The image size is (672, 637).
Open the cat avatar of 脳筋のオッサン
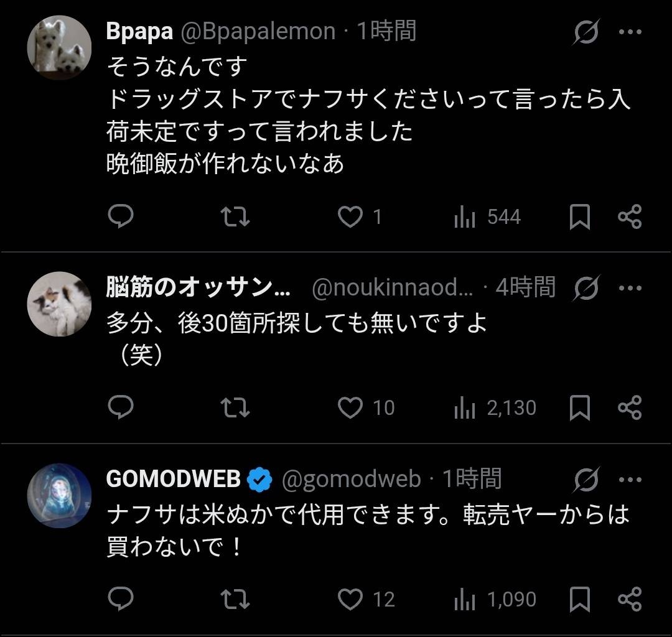tap(60, 304)
